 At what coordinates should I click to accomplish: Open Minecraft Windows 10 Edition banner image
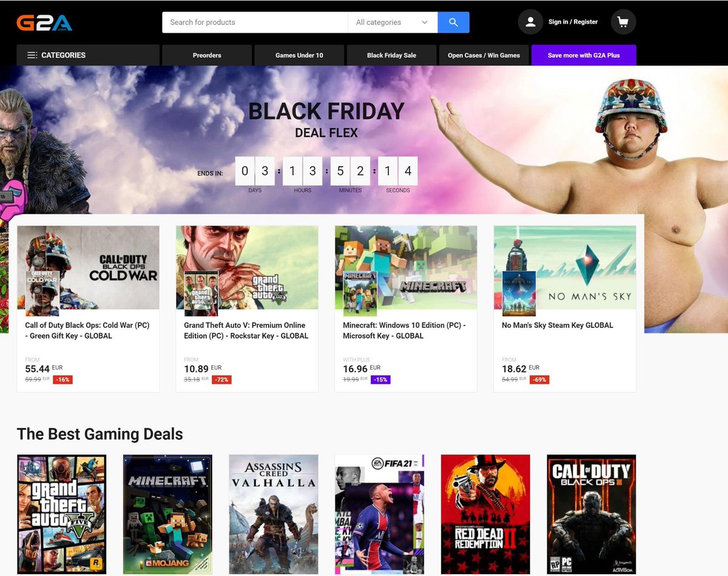tap(406, 268)
